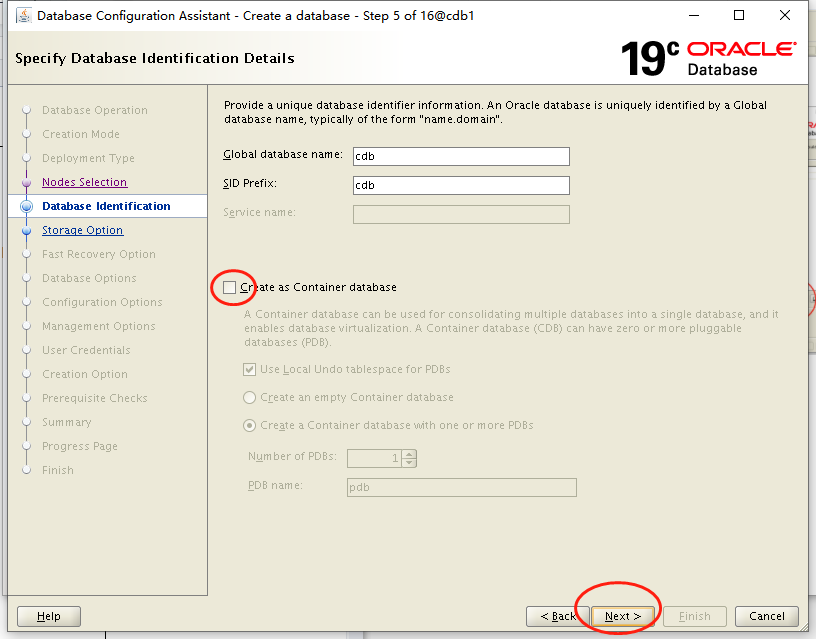Image resolution: width=816 pixels, height=639 pixels.
Task: Click Database Options step in sidebar
Action: (x=89, y=278)
